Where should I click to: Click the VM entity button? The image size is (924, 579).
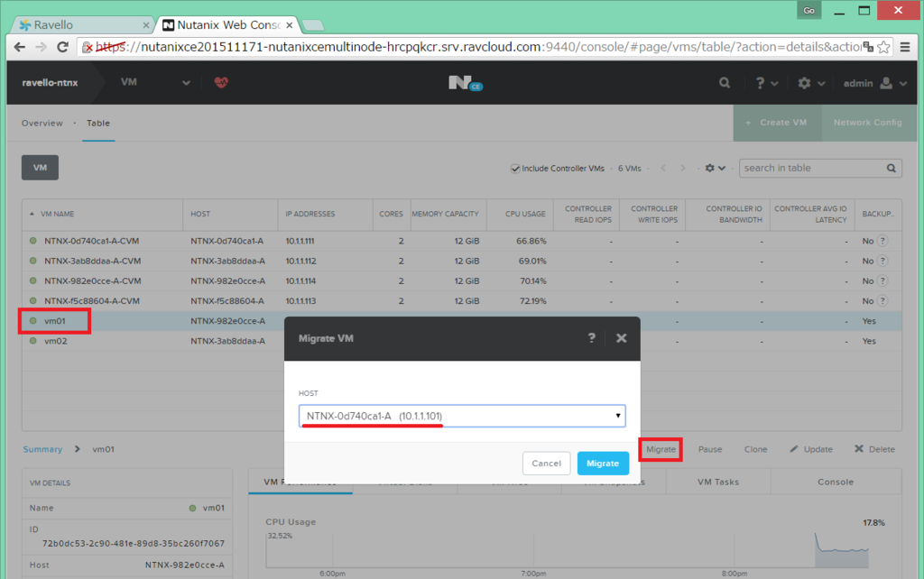pos(40,167)
